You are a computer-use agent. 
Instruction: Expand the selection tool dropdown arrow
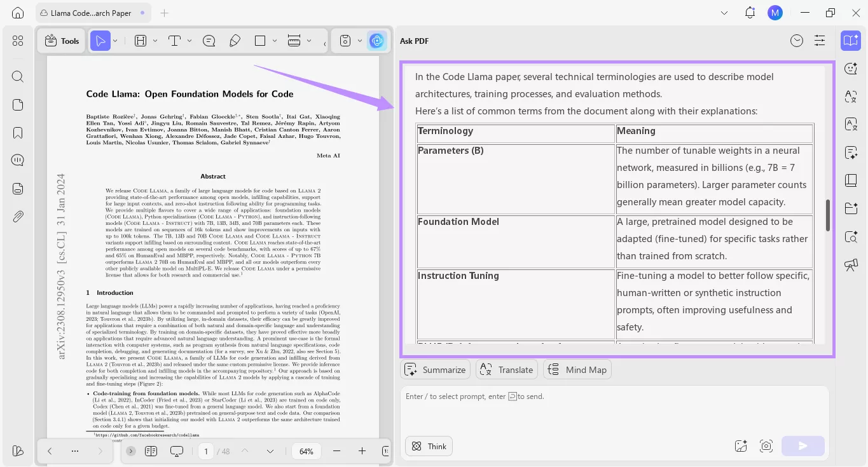115,41
